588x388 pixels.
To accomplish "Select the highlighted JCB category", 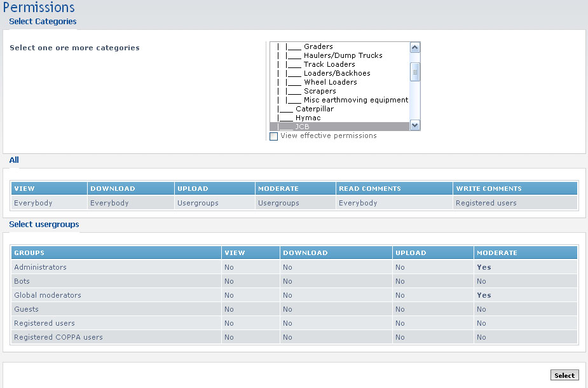I will 302,127.
